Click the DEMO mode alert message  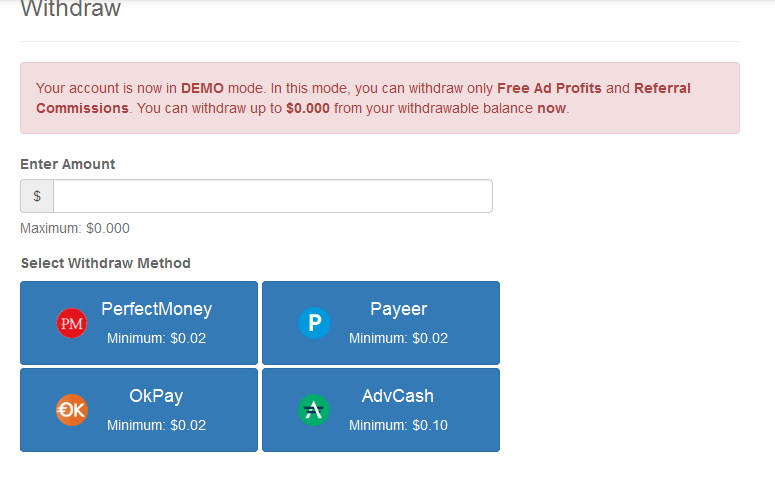[380, 98]
